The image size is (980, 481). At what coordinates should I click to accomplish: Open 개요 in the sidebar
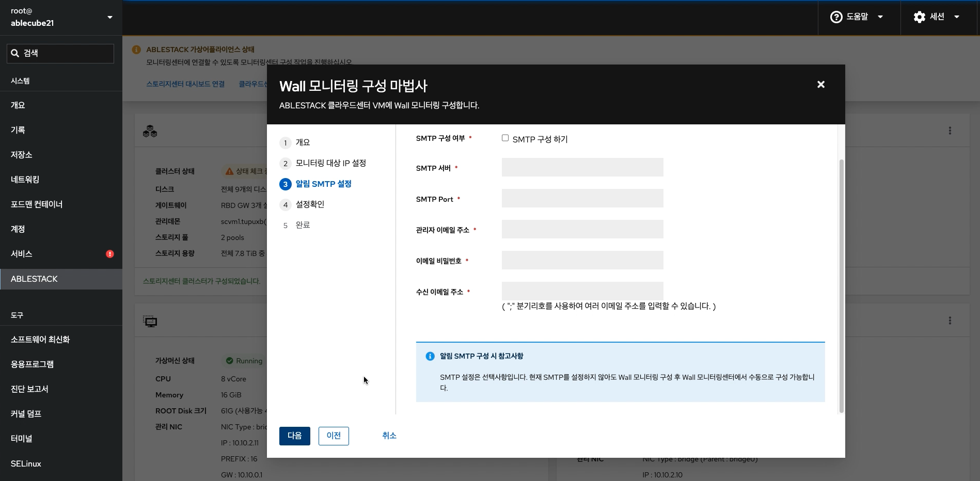(x=61, y=105)
